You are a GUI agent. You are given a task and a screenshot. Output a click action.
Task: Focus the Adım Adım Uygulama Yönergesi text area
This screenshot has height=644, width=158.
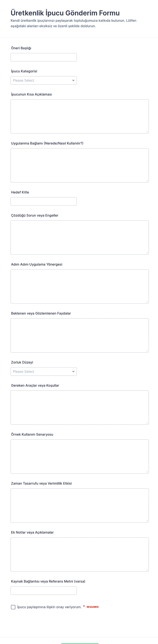80,286
